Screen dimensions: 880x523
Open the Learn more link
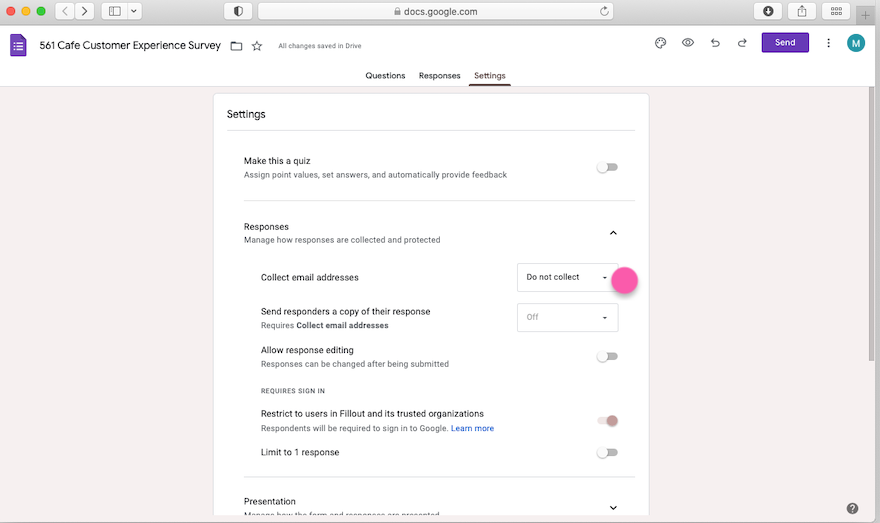(472, 429)
